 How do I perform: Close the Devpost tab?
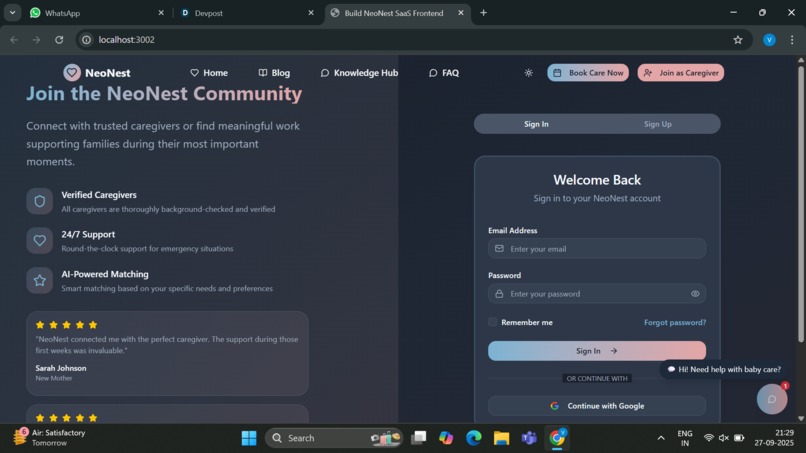click(311, 13)
